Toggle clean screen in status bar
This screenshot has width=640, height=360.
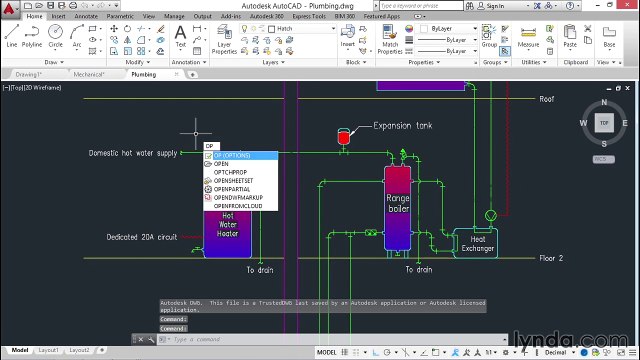(621, 352)
